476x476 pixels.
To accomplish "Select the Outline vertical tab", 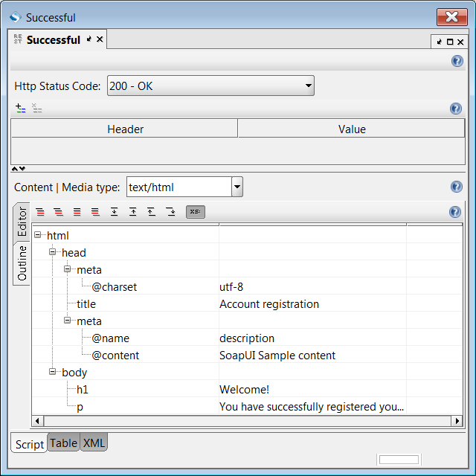I will click(22, 263).
